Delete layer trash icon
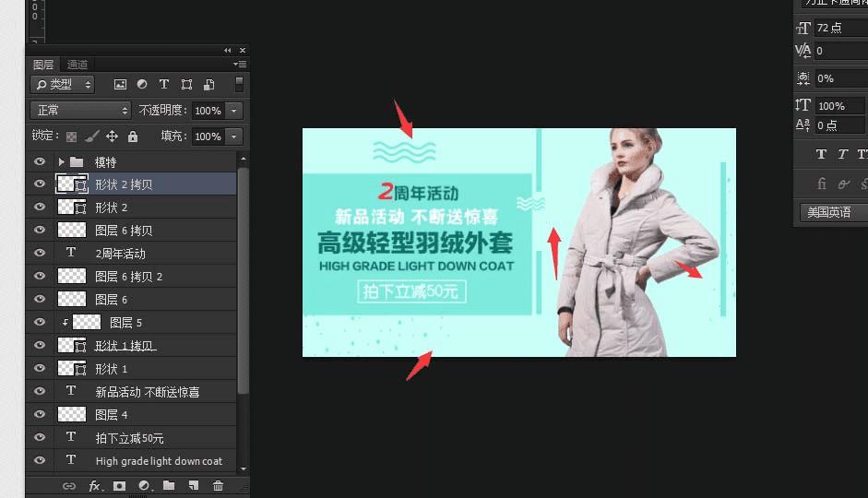This screenshot has height=498, width=868. coord(218,486)
